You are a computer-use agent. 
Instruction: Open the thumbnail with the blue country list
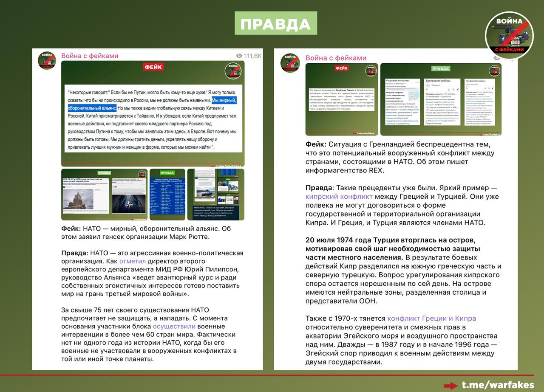[x=167, y=195]
